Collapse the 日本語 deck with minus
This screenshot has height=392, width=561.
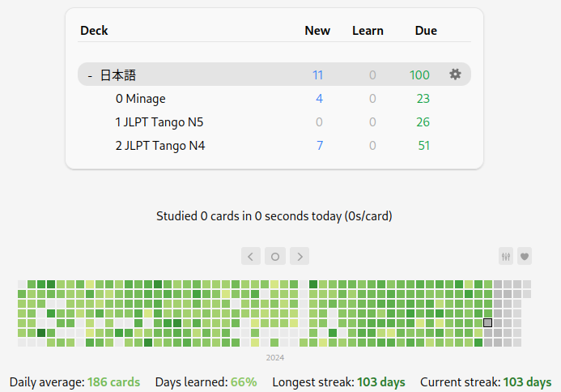pyautogui.click(x=90, y=75)
